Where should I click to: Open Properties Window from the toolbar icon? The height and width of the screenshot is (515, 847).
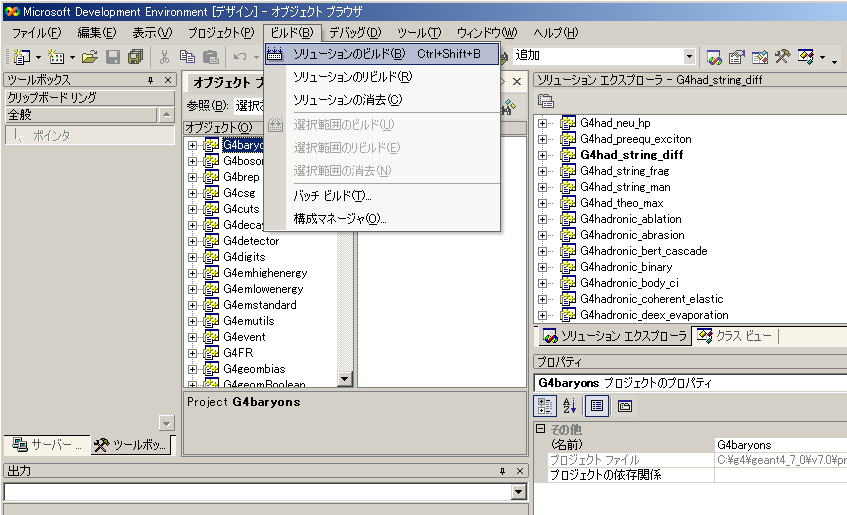(x=736, y=56)
